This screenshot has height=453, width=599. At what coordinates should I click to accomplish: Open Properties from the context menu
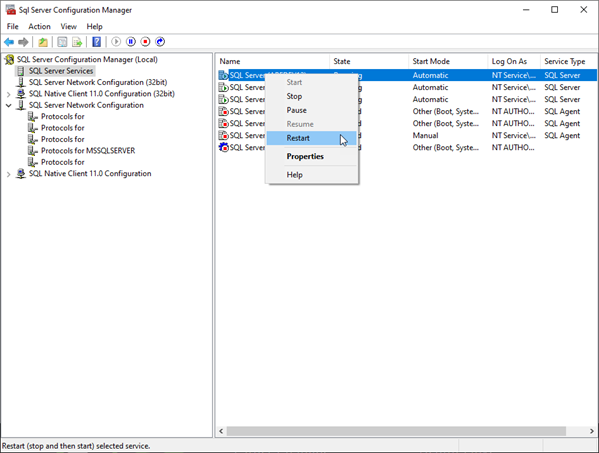click(312, 157)
